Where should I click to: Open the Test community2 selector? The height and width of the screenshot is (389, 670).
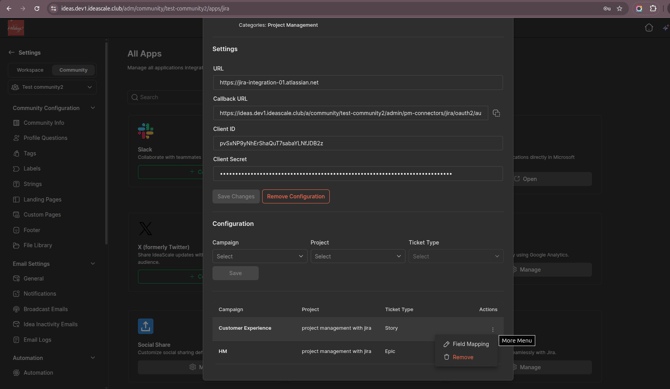tap(52, 87)
